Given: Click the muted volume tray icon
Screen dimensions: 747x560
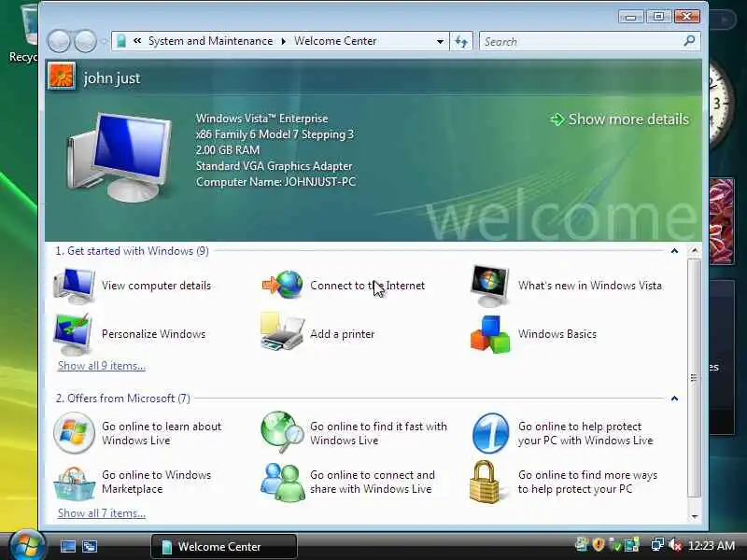Looking at the screenshot, I should click(x=675, y=544).
